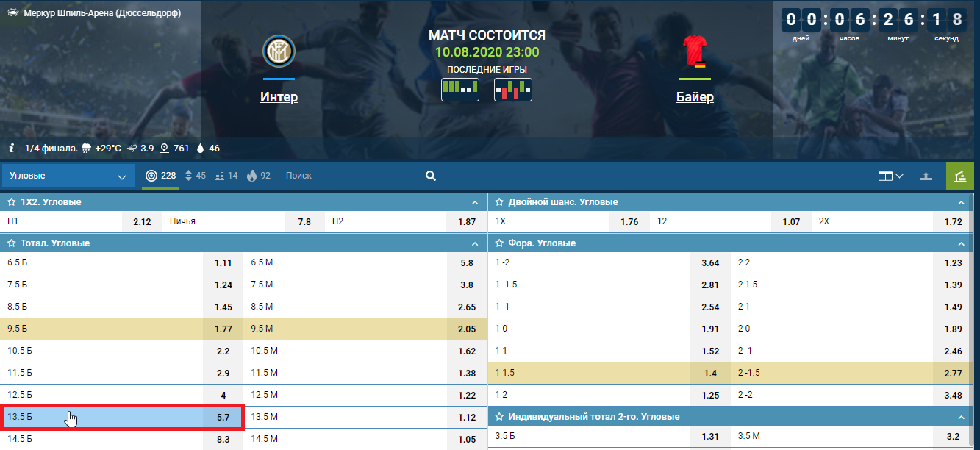Star the 'Тотал. Угловые' market
Viewport: 980px width, 450px height.
click(x=11, y=243)
